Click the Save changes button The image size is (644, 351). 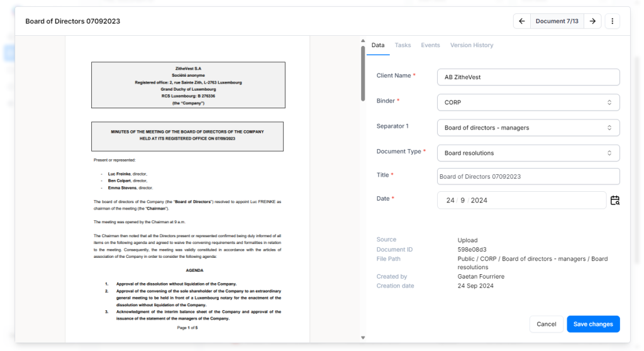[x=592, y=324]
